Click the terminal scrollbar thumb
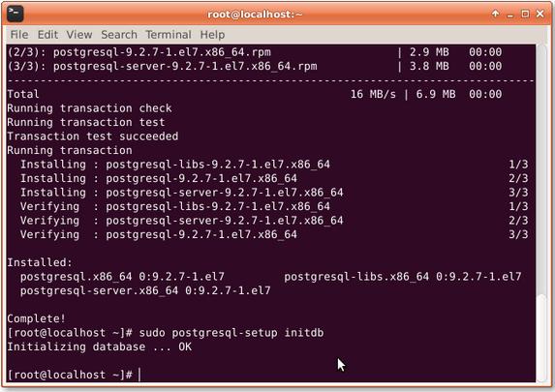Image resolution: width=555 pixels, height=392 pixels. pos(541,338)
